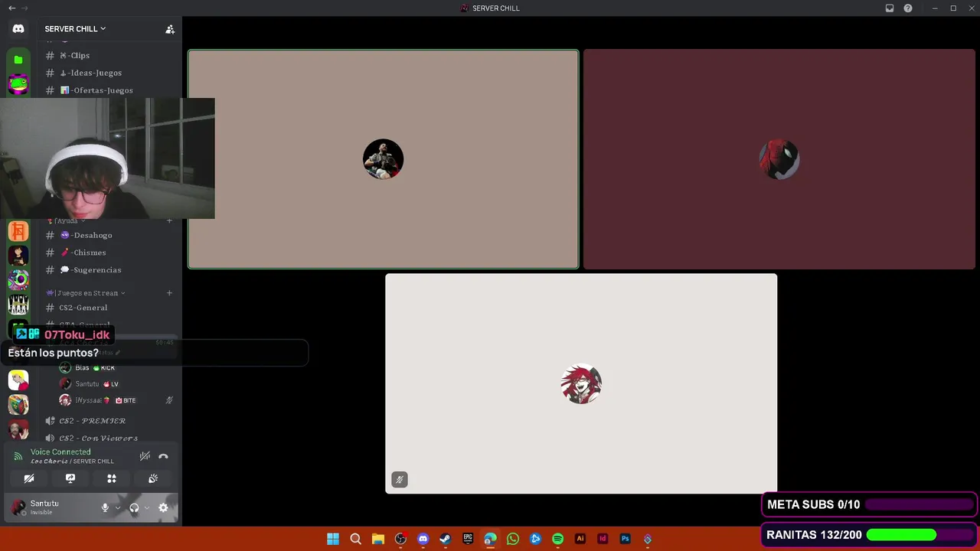Open WhatsApp from taskbar
The width and height of the screenshot is (980, 551).
[x=513, y=539]
